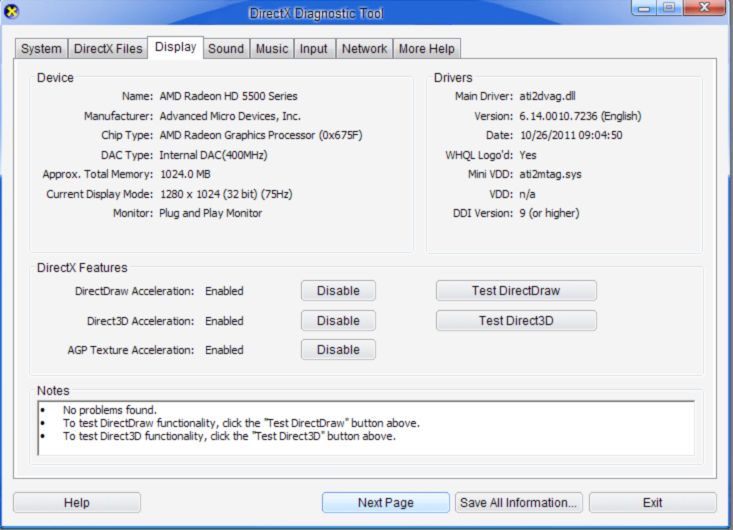Close the DirectX Diagnostic Tool window
The height and width of the screenshot is (530, 733).
point(704,8)
